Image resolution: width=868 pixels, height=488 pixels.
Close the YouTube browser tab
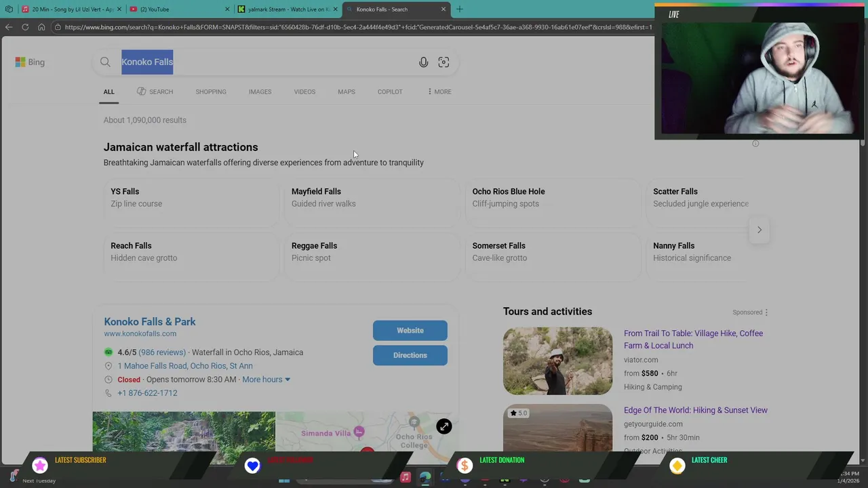(227, 9)
